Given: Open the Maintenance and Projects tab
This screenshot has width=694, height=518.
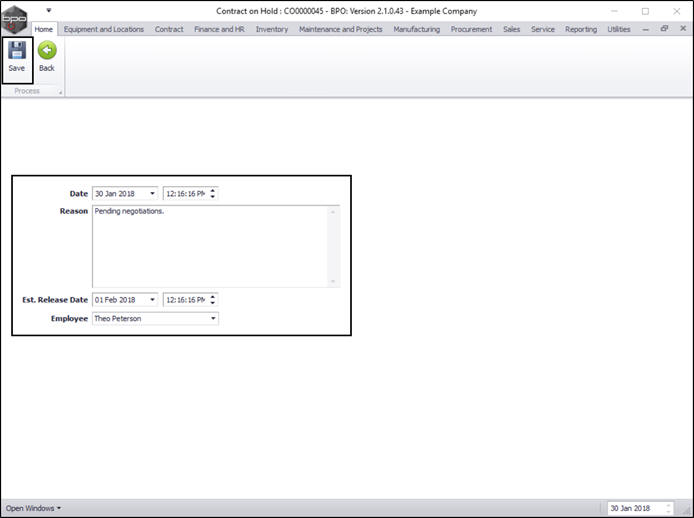Looking at the screenshot, I should [341, 29].
